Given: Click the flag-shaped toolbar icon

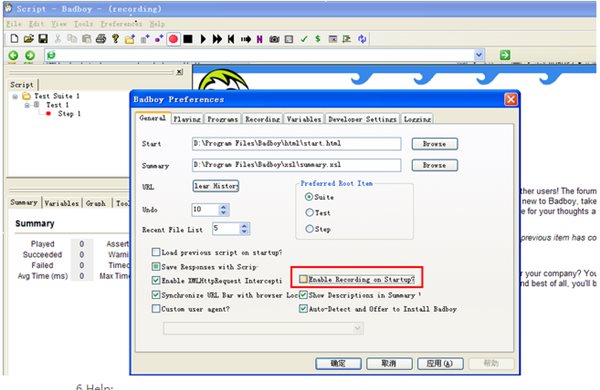Looking at the screenshot, I should point(347,39).
